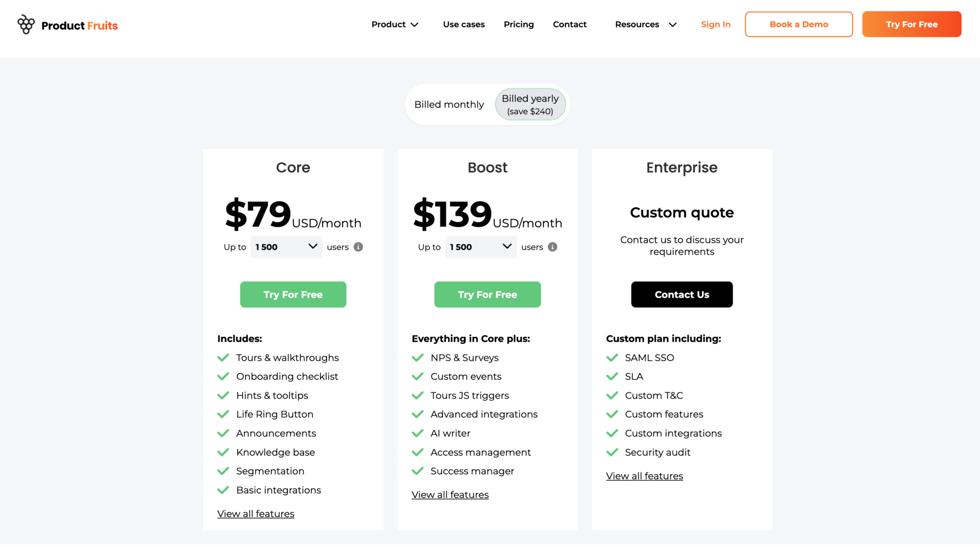Click the Sign In link
Viewport: 980px width, 546px height.
pos(715,24)
